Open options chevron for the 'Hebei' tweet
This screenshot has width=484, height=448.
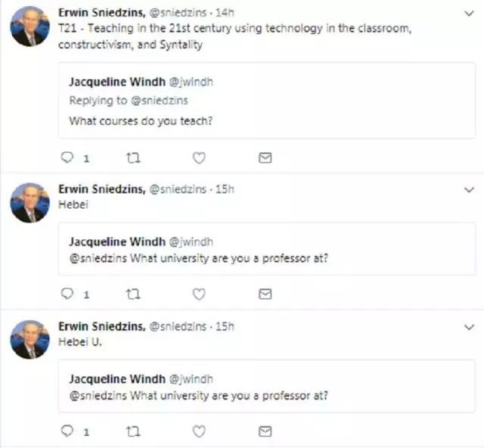pos(468,190)
